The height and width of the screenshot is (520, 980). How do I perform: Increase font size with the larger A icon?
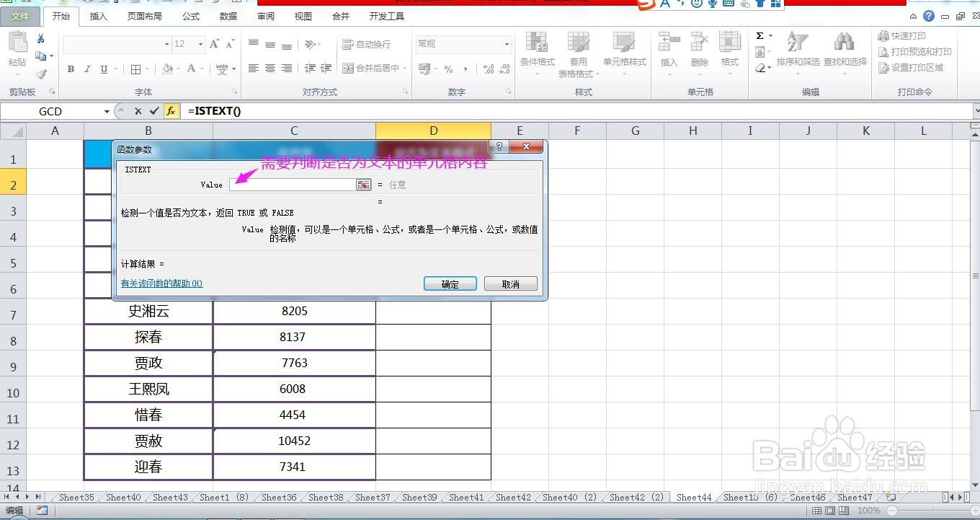pyautogui.click(x=214, y=44)
